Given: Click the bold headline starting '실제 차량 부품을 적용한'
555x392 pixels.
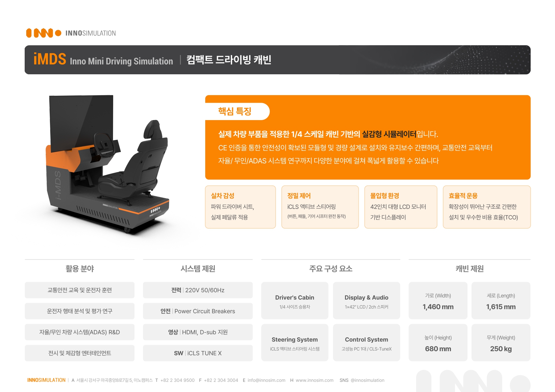Looking at the screenshot, I should click(x=328, y=134).
